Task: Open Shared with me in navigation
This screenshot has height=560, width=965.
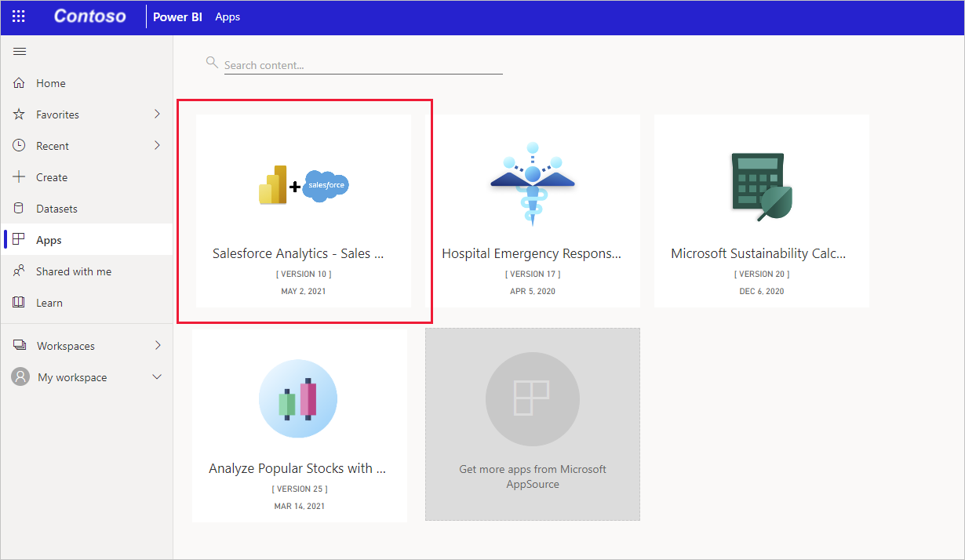Action: click(x=74, y=271)
